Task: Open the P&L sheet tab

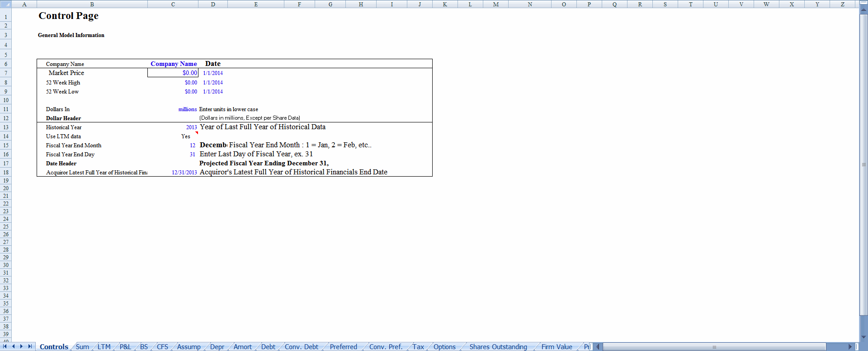Action: [x=125, y=347]
